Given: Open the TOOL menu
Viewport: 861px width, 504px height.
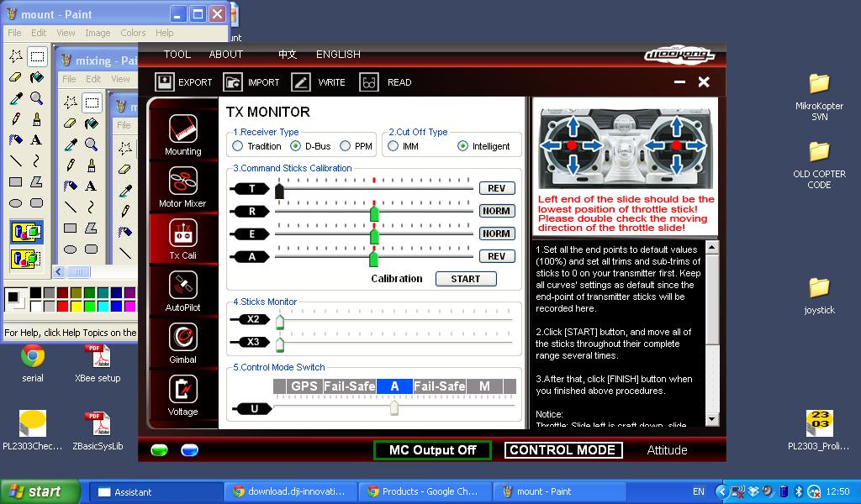Looking at the screenshot, I should point(177,54).
